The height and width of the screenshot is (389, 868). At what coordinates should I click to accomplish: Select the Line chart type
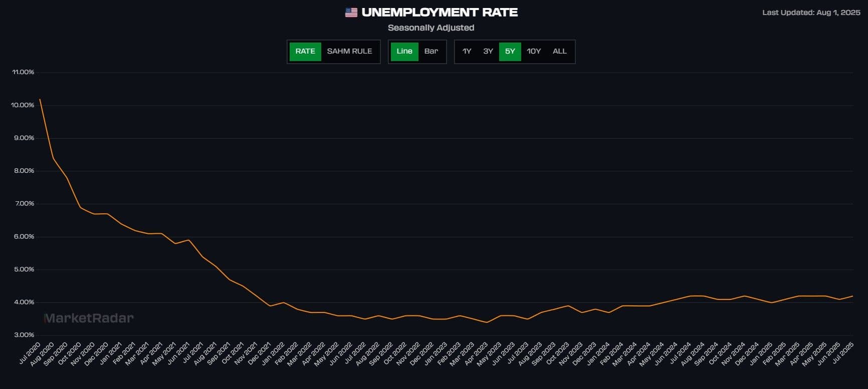coord(404,51)
